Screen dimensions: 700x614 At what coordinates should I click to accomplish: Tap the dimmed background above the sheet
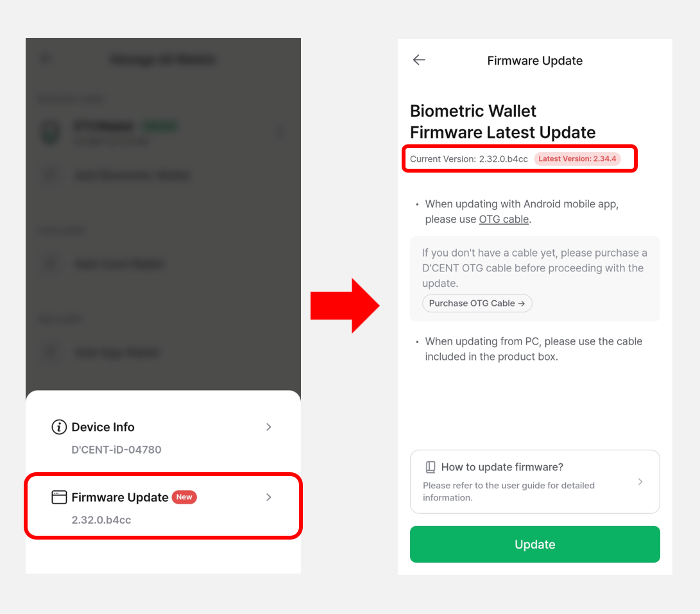click(163, 214)
